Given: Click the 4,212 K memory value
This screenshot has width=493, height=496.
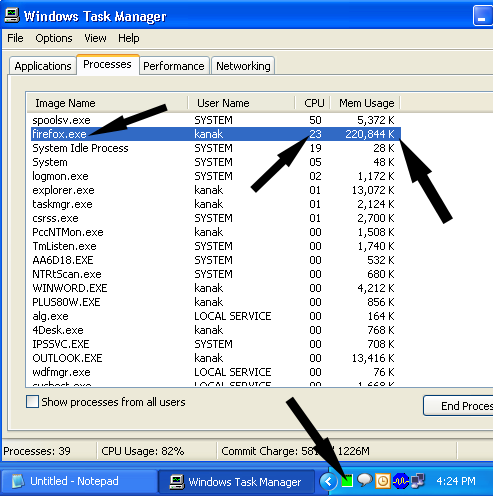Looking at the screenshot, I should click(376, 288).
